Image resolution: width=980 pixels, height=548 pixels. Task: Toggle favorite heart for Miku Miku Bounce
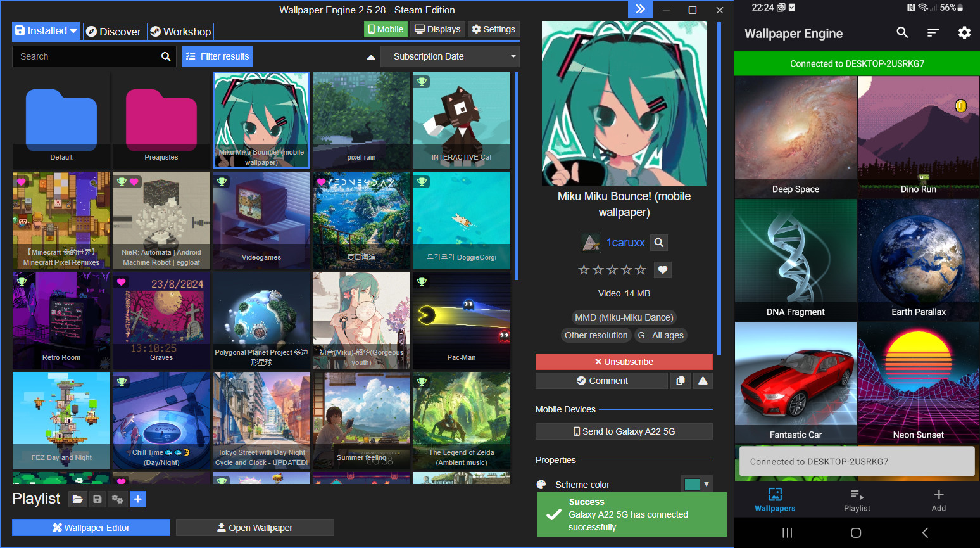tap(663, 270)
